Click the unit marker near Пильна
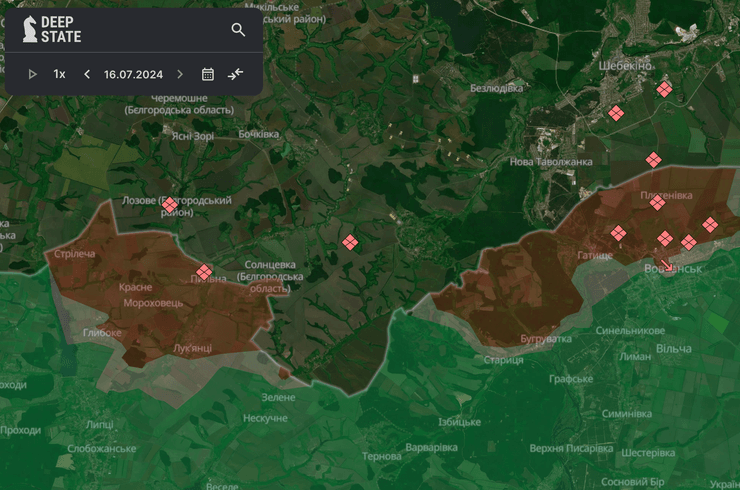Viewport: 740px width, 490px height. (204, 272)
